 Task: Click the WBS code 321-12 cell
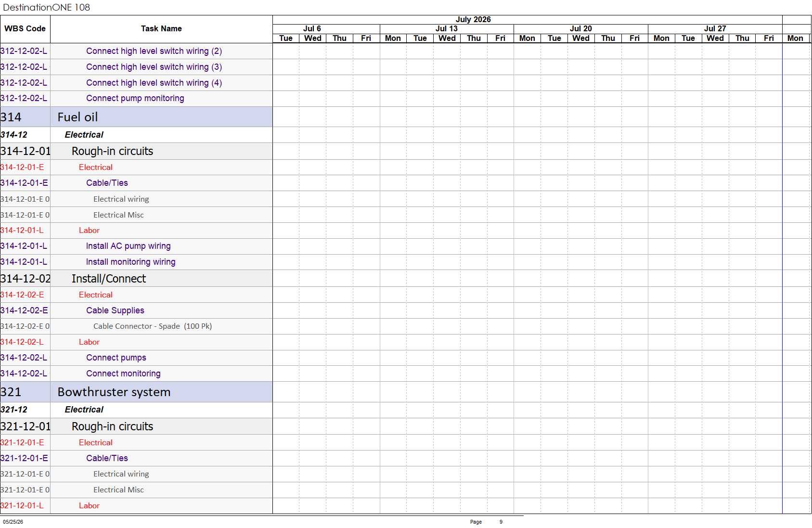[25, 410]
